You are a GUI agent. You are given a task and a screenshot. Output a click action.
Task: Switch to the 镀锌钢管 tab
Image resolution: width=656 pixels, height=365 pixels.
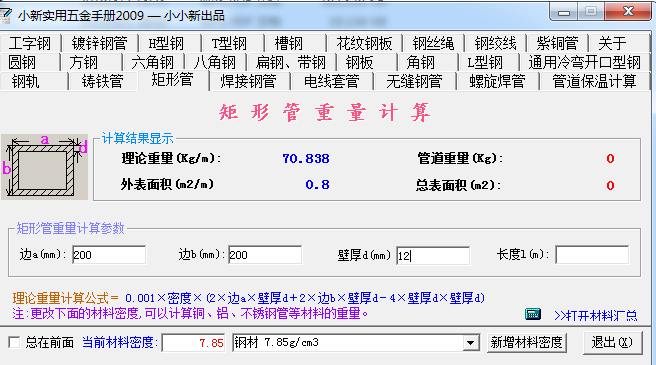[99, 43]
